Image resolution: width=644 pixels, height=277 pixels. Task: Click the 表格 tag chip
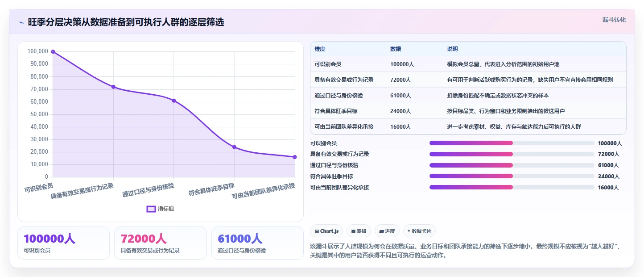pos(359,231)
